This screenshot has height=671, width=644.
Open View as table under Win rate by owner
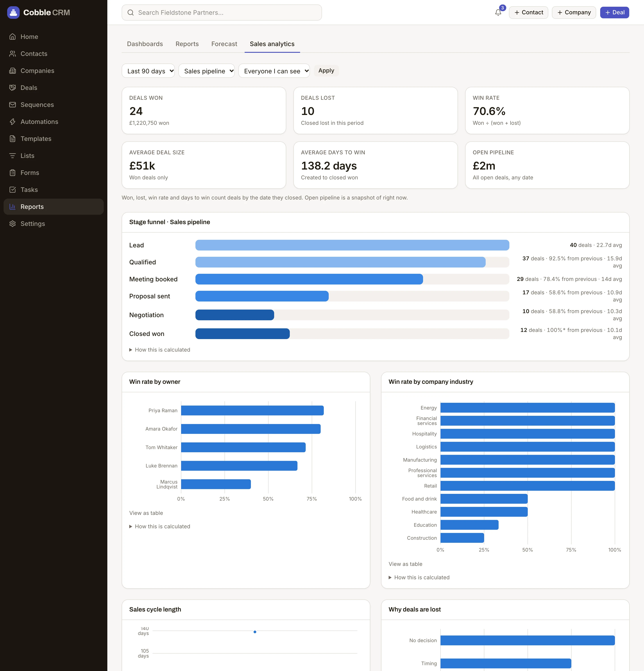(x=146, y=513)
